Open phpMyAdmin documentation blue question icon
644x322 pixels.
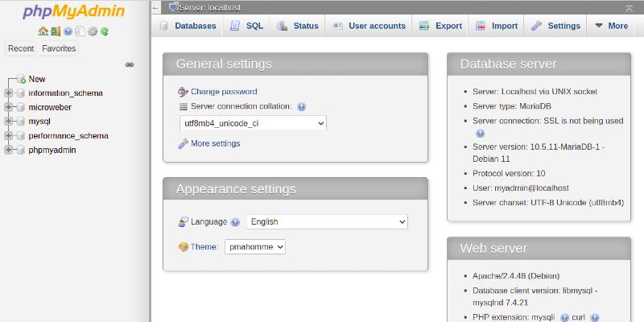[x=68, y=31]
